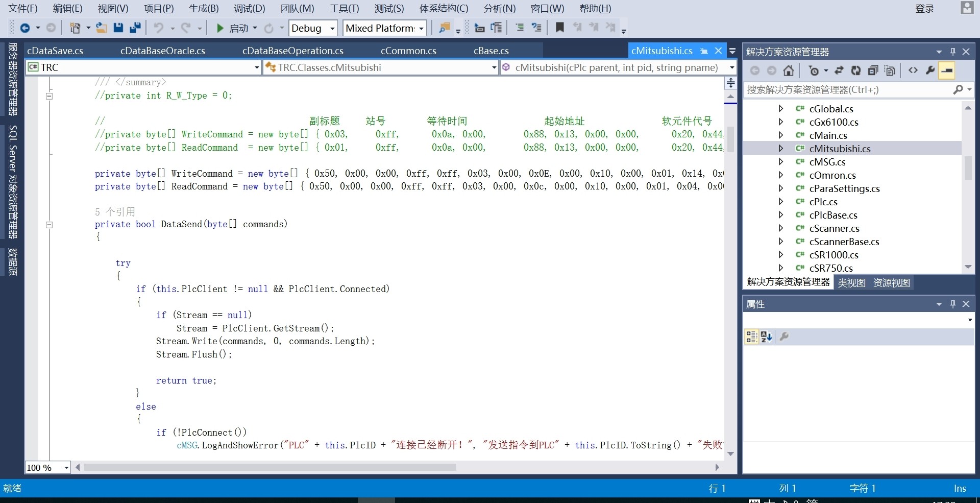Image resolution: width=980 pixels, height=503 pixels.
Task: Click the New Project toolbar icon
Action: [75, 28]
